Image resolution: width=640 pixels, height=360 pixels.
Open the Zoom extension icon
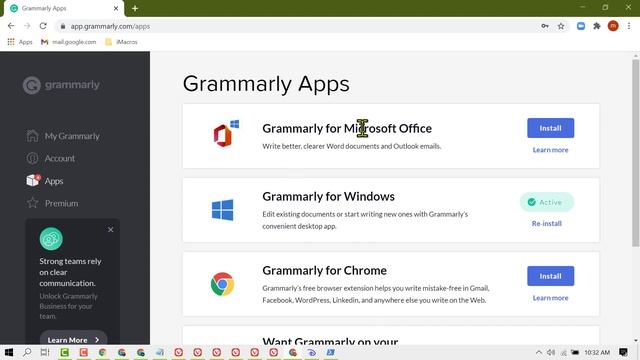(x=581, y=26)
